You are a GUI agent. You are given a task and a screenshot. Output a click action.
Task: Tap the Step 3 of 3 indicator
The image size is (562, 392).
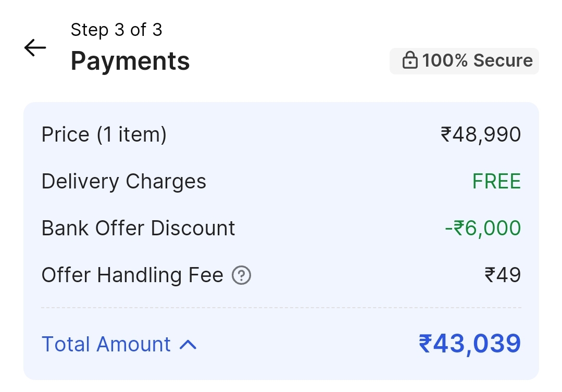pos(116,30)
